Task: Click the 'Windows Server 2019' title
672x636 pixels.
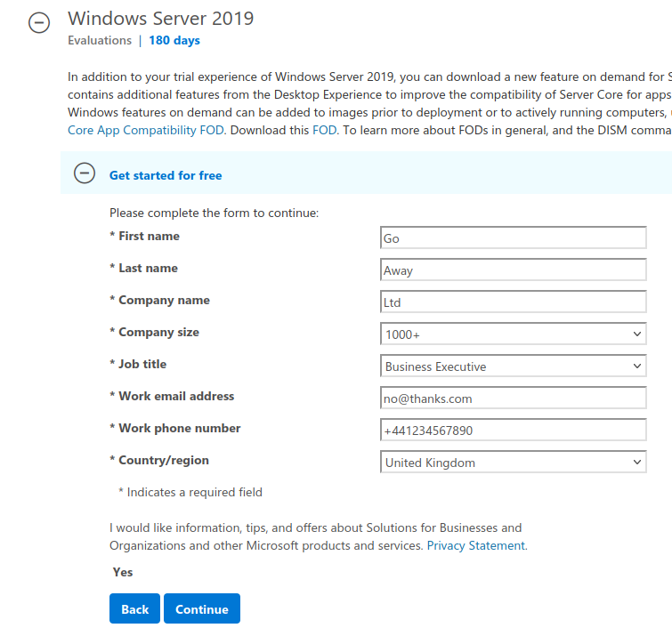Action: pyautogui.click(x=161, y=19)
